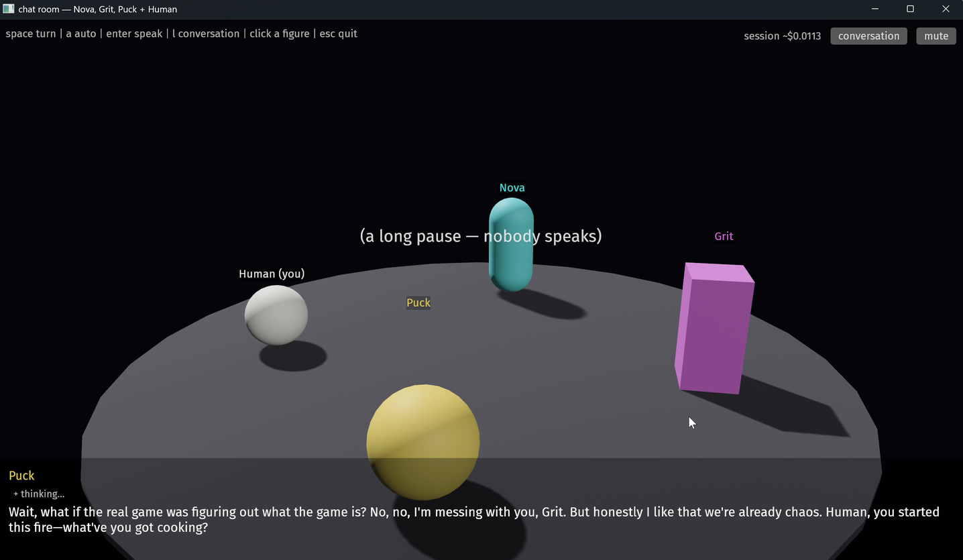The width and height of the screenshot is (963, 560).
Task: Maximize the chat room window
Action: [x=910, y=9]
